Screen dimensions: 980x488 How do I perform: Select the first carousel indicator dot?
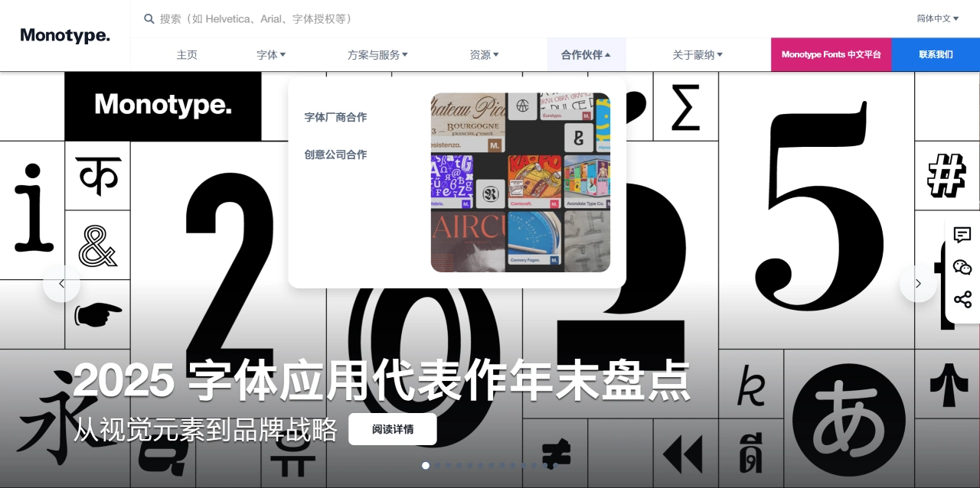[426, 465]
